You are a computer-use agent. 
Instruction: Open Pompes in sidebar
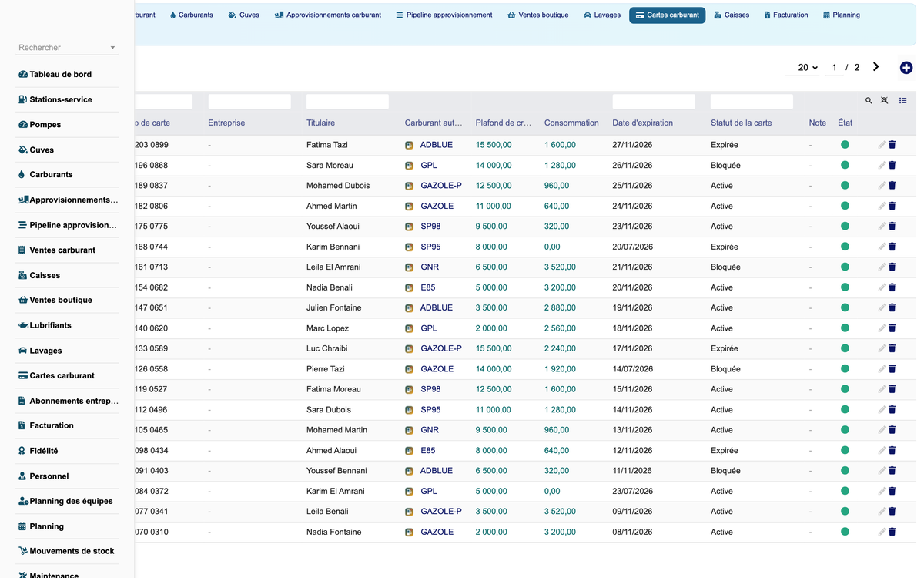click(x=45, y=124)
